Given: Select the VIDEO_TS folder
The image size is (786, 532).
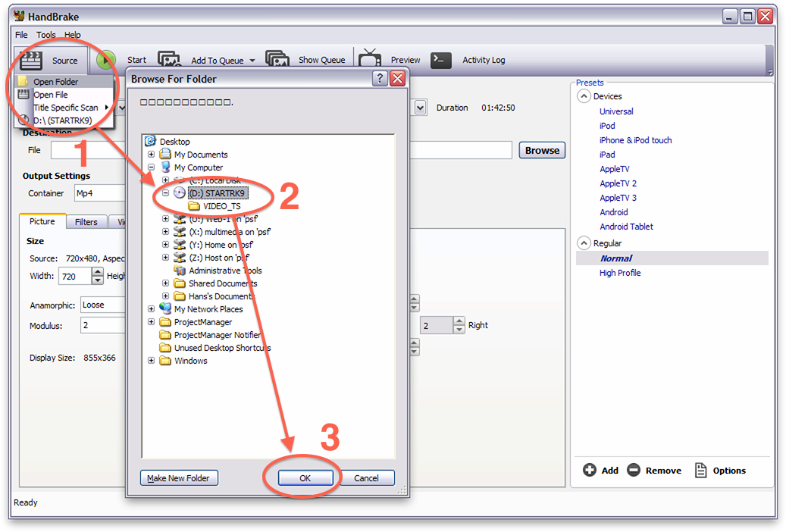Looking at the screenshot, I should (221, 206).
